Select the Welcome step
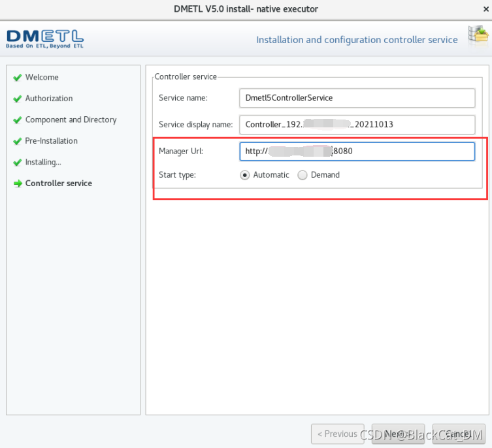Viewport: 492px width, 448px height. point(42,77)
